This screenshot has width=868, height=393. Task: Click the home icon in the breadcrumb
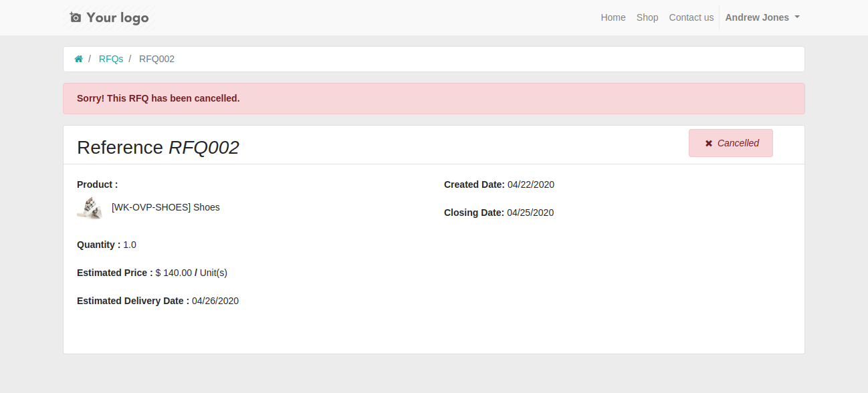pyautogui.click(x=78, y=59)
